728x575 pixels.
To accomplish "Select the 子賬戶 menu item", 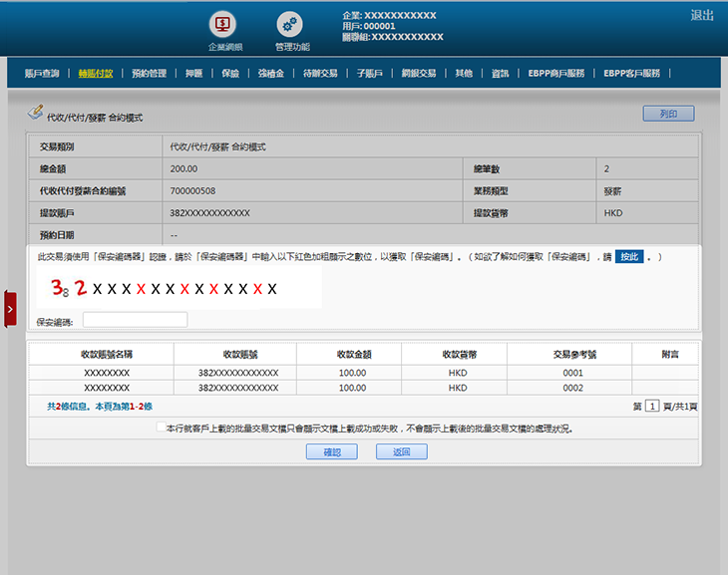I will click(370, 73).
